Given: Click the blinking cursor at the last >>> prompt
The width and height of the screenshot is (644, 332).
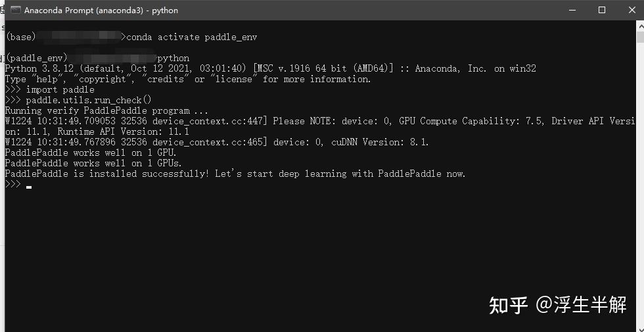Looking at the screenshot, I should point(29,187).
